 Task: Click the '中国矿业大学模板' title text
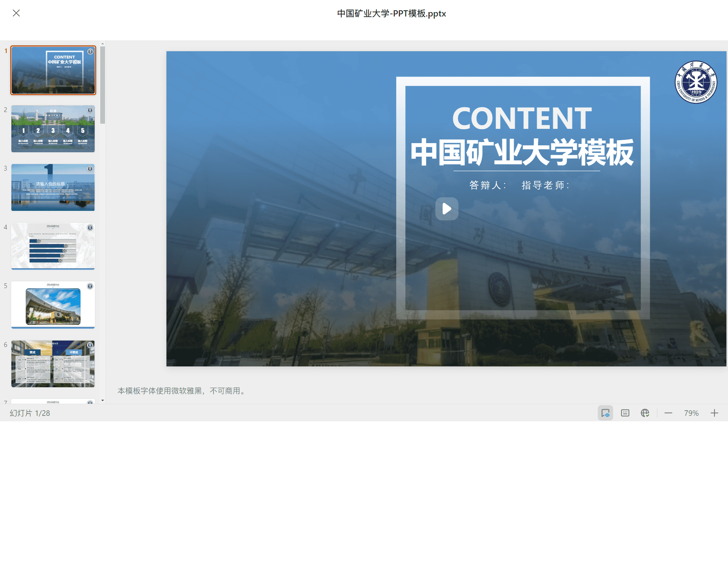pyautogui.click(x=522, y=152)
